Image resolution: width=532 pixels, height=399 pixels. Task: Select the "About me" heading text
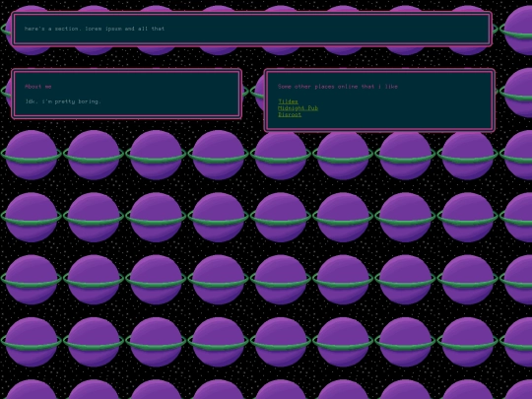pyautogui.click(x=38, y=87)
